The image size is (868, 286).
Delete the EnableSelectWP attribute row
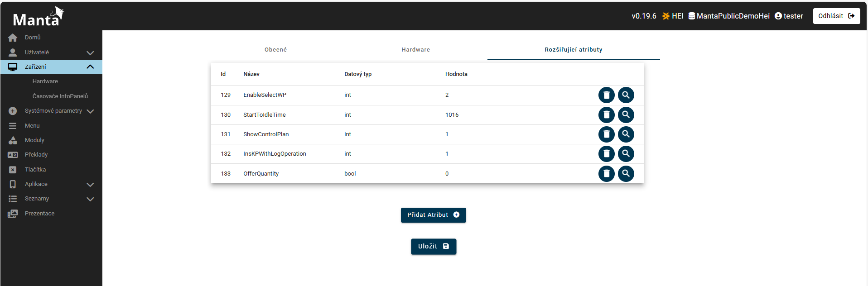606,95
